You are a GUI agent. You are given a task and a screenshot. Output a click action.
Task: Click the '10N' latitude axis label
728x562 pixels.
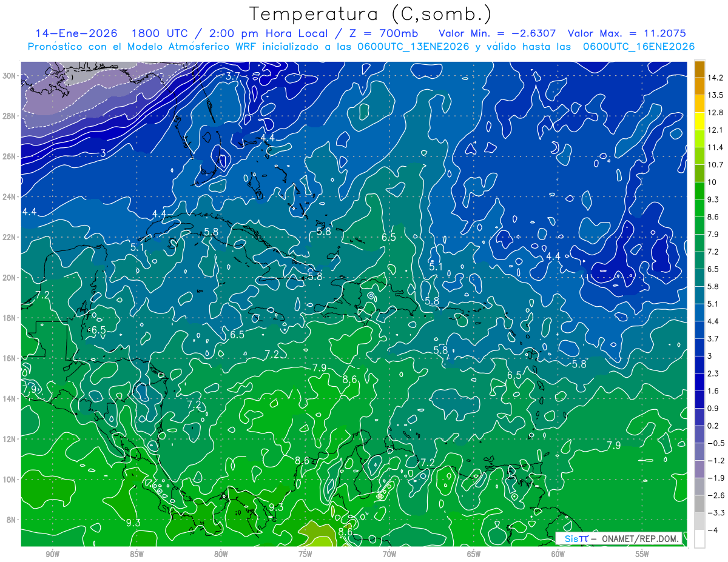[x=8, y=480]
